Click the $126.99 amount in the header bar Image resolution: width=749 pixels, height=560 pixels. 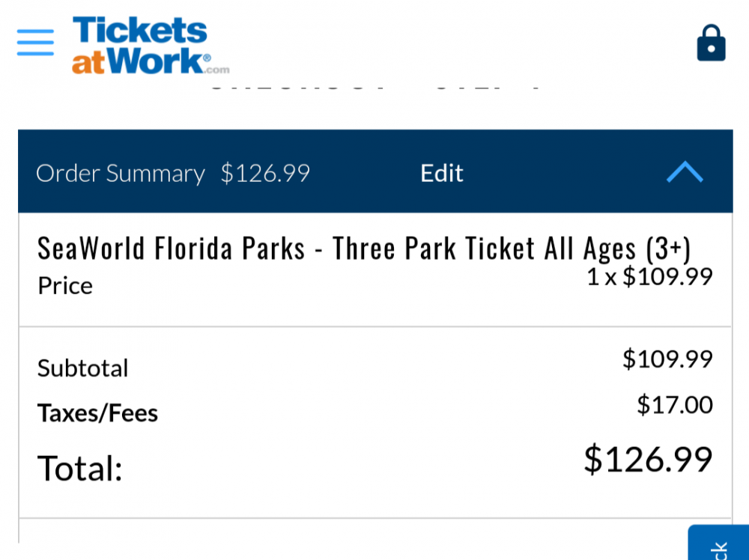(x=265, y=174)
